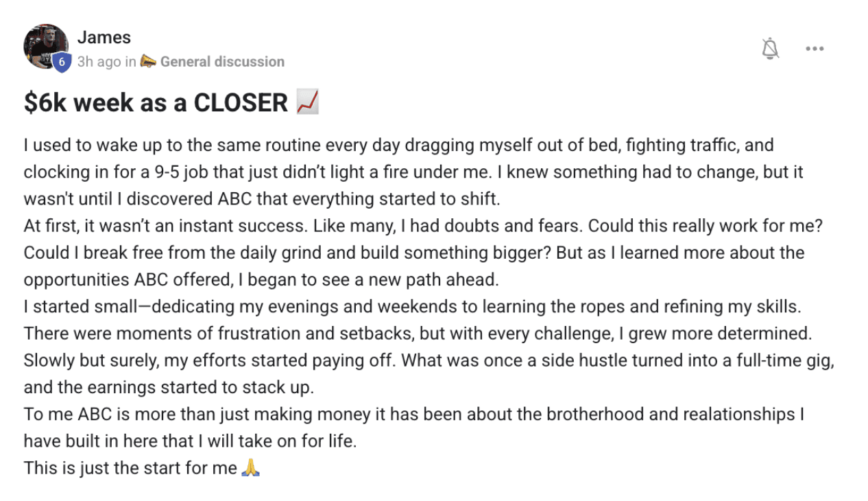
Task: Click the line starting To me ABC is more
Action: 414,414
